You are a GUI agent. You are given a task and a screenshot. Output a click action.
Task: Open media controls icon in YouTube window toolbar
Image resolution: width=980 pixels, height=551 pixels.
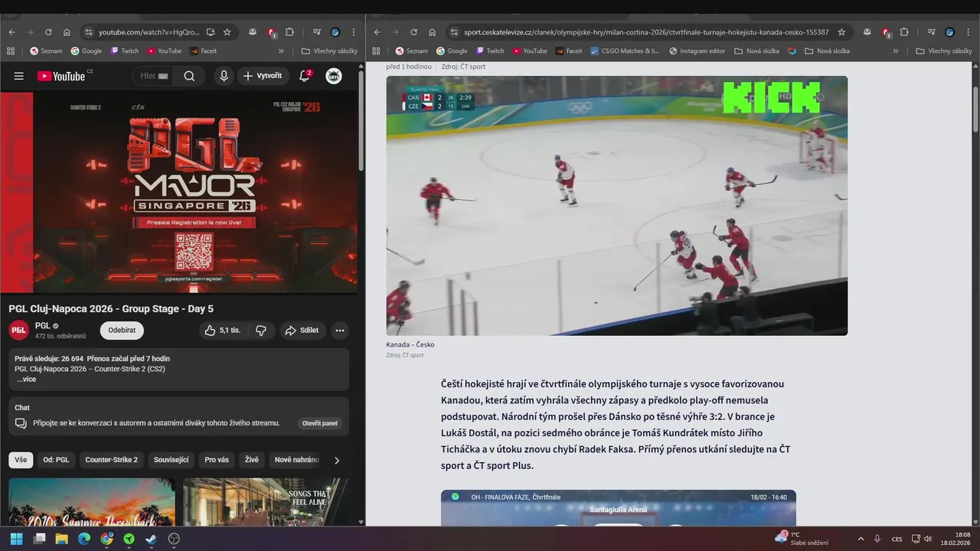[x=316, y=32]
